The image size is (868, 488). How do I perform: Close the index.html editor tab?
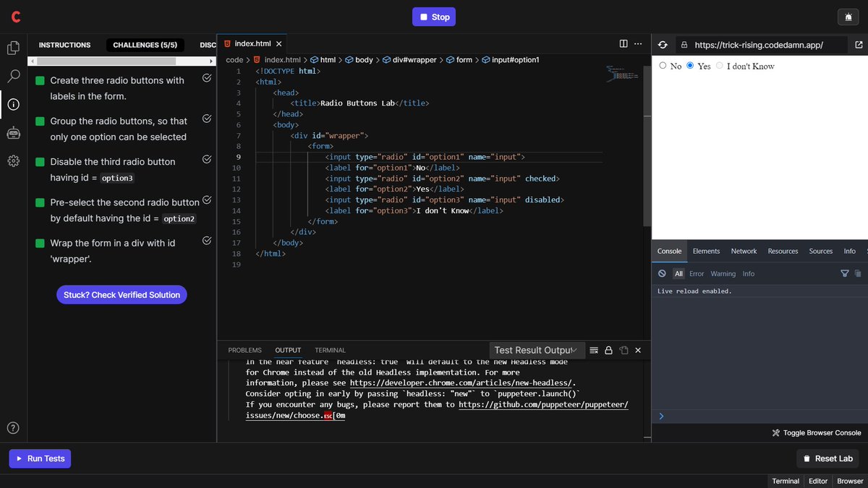[x=280, y=44]
